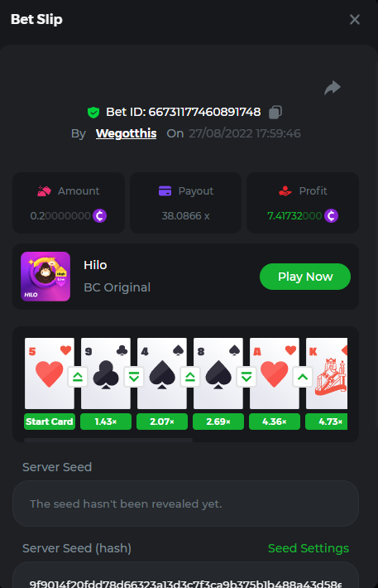Click the 4.36× multiplier badge

[275, 422]
